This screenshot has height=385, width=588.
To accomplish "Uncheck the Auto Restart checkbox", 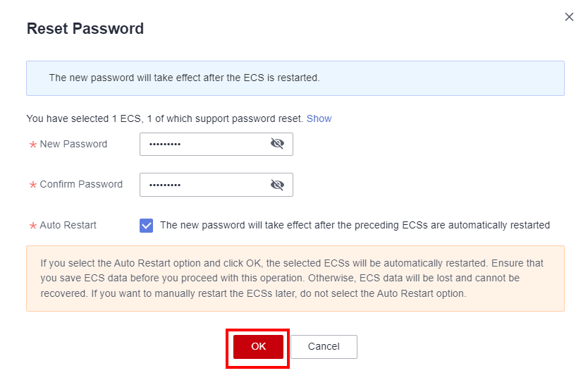I will tap(147, 226).
